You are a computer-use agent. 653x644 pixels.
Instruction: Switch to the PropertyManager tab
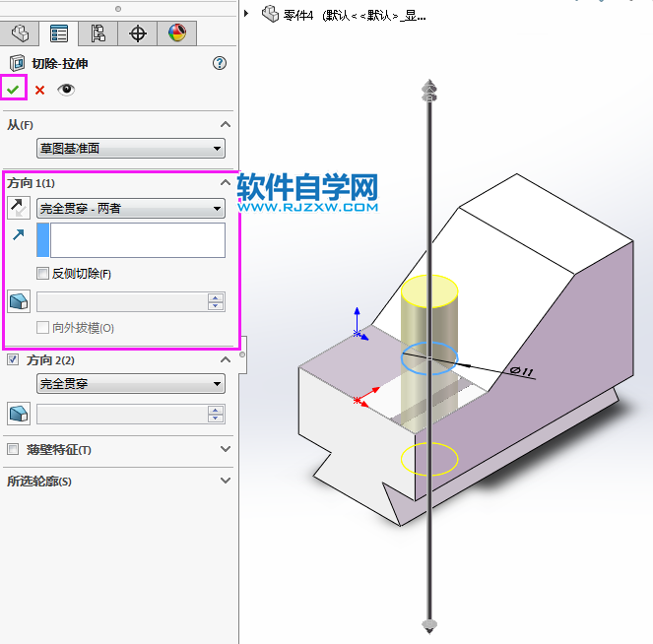59,33
